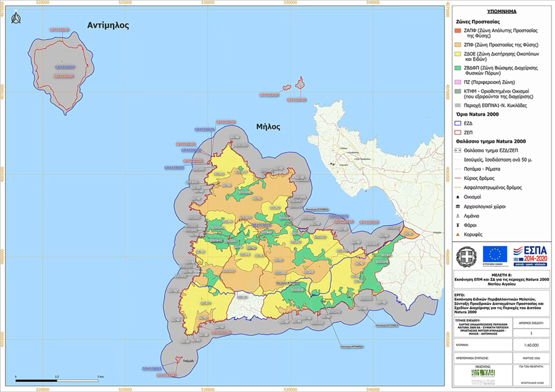Click the north arrow compass icon
This screenshot has width=555, height=392.
15,23
